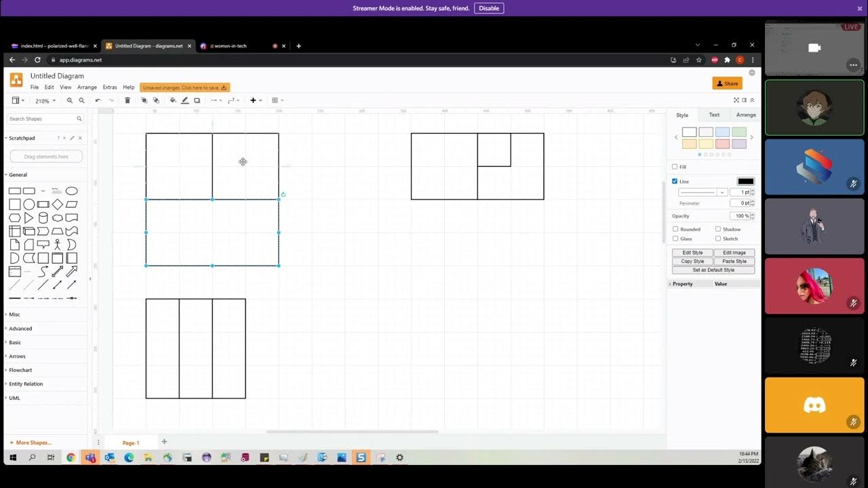Select the black line color swatch
Image resolution: width=868 pixels, height=488 pixels.
[x=745, y=181]
